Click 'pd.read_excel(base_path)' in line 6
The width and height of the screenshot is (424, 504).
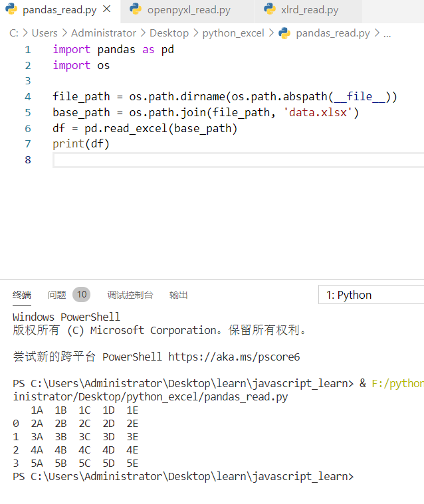point(161,129)
